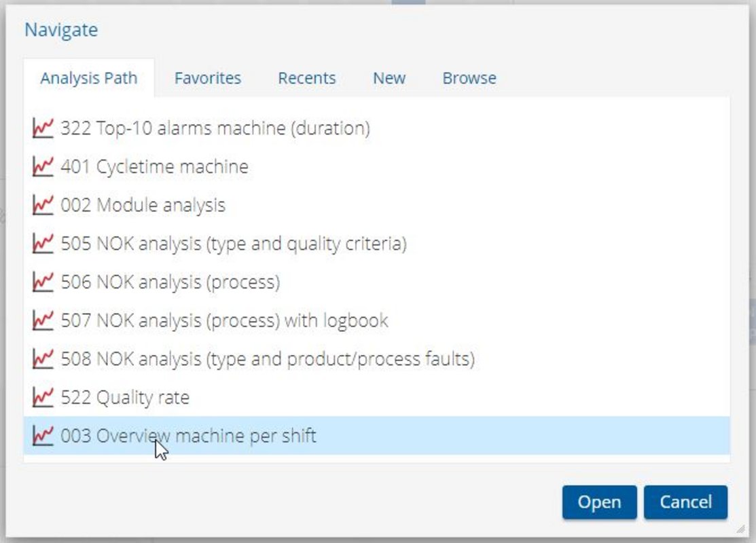Switch to the Favorites tab
This screenshot has width=756, height=543.
[207, 78]
